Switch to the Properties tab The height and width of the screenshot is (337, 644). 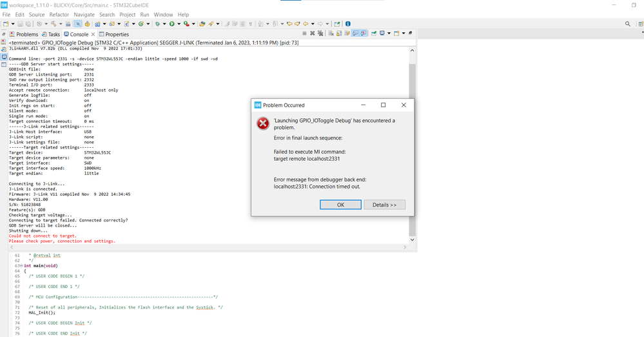click(x=113, y=34)
